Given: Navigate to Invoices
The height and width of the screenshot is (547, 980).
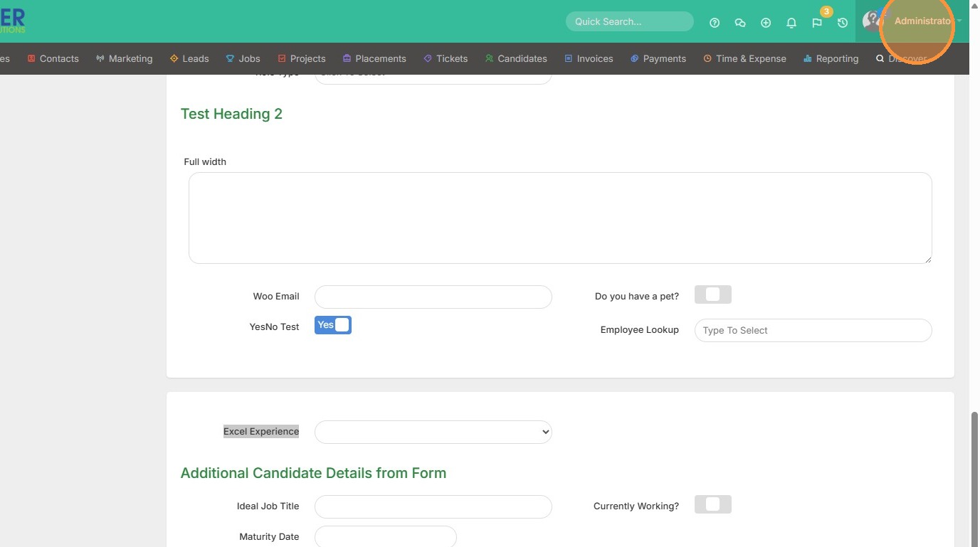Looking at the screenshot, I should point(589,58).
